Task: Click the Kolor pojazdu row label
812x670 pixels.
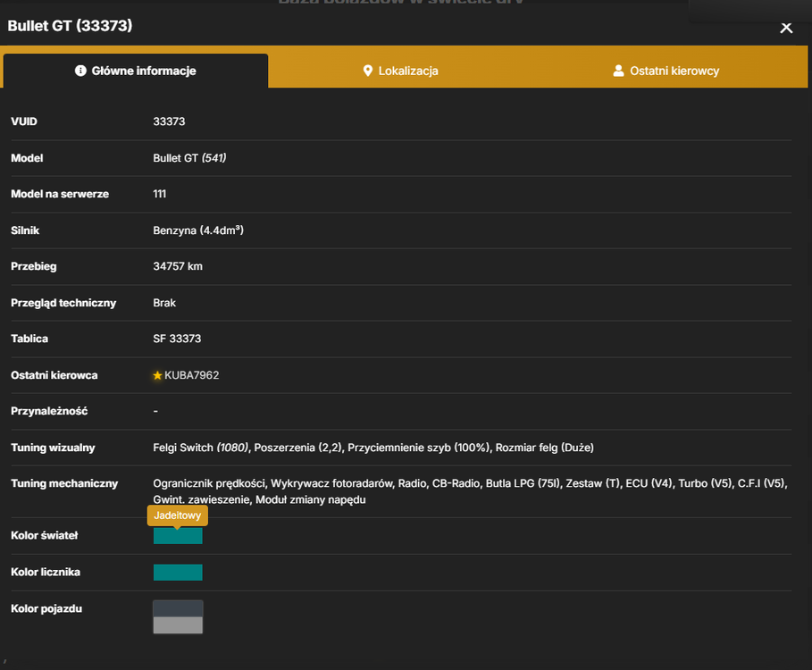Action: click(x=46, y=609)
